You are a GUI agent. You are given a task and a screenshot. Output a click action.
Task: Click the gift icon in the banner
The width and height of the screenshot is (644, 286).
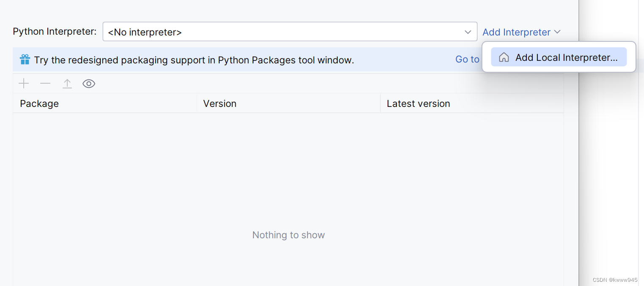pos(25,60)
